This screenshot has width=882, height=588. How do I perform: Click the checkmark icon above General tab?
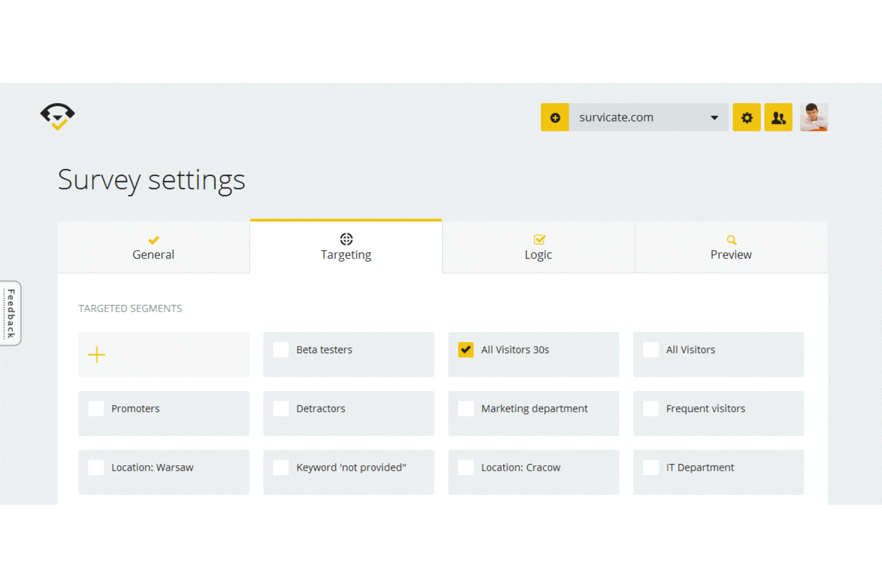tap(153, 240)
